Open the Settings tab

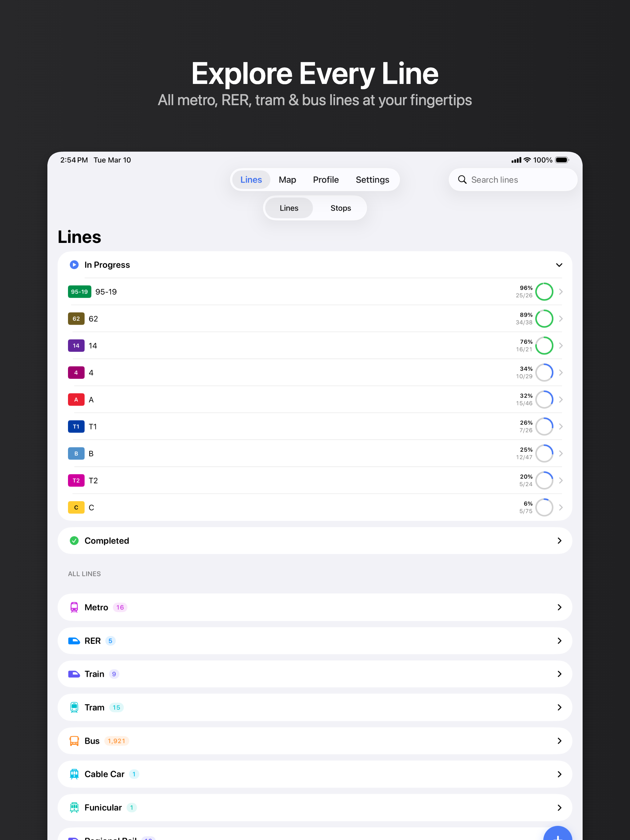coord(373,180)
